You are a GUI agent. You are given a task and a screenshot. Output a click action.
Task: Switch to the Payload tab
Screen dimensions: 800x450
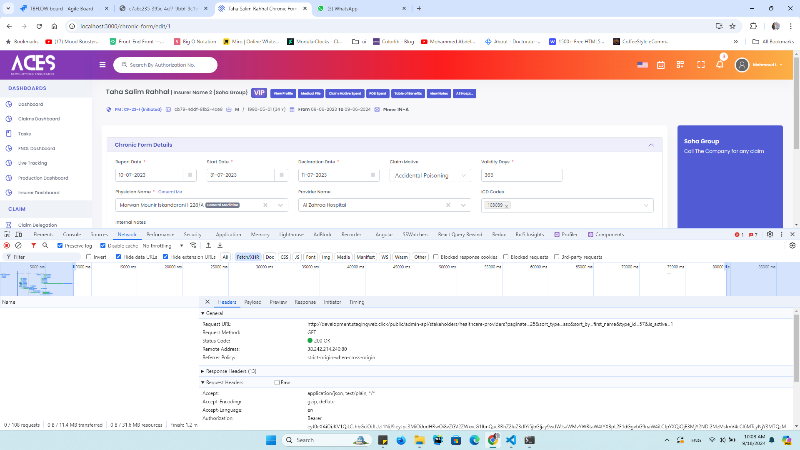(x=253, y=301)
